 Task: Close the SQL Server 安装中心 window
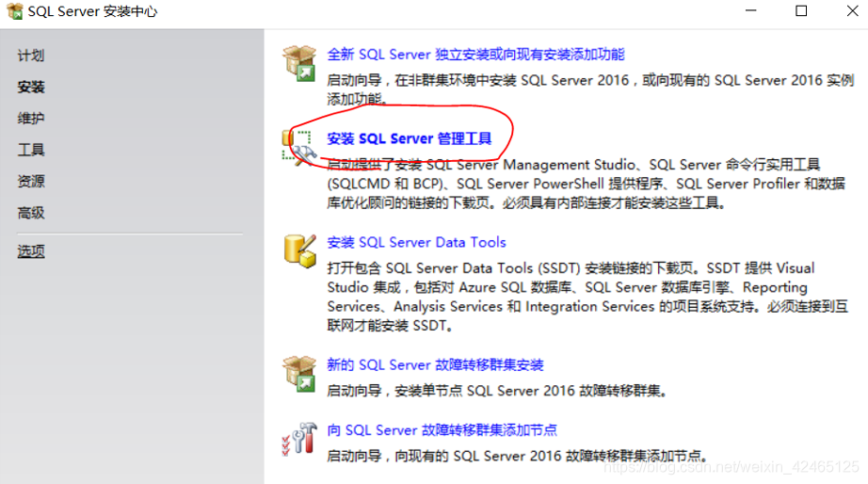tap(853, 10)
